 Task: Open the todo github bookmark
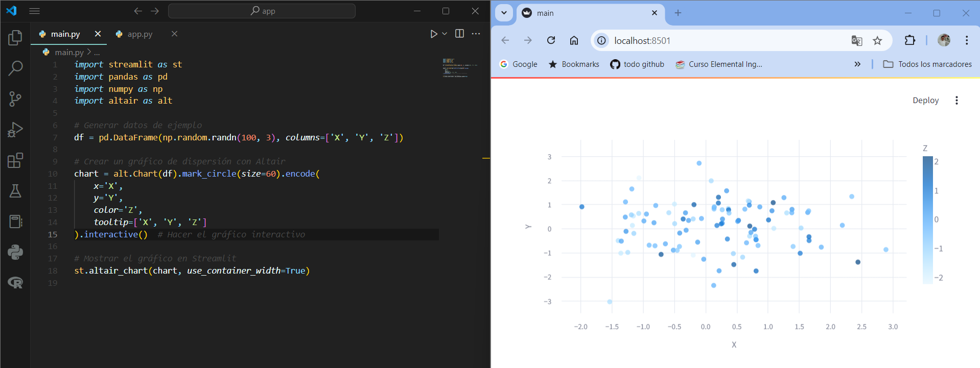click(637, 64)
